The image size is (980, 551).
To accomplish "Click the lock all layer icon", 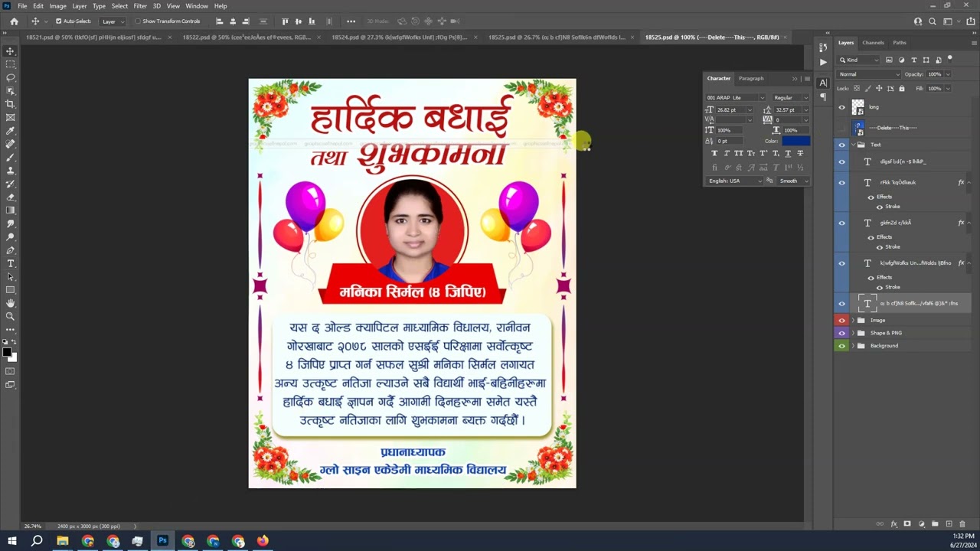I will [902, 89].
